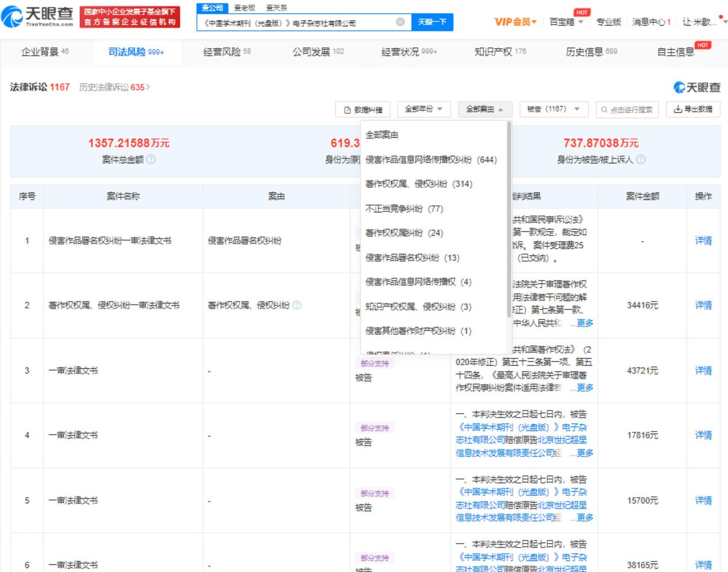The image size is (728, 572).
Task: Open 消息中心 notifications
Action: coord(651,22)
